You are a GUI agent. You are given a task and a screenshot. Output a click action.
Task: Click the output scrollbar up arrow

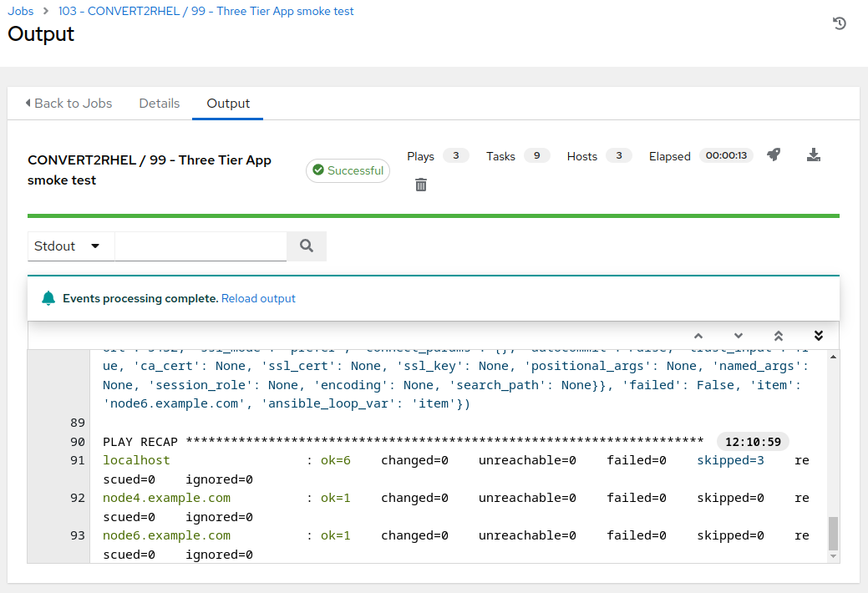[x=833, y=357]
